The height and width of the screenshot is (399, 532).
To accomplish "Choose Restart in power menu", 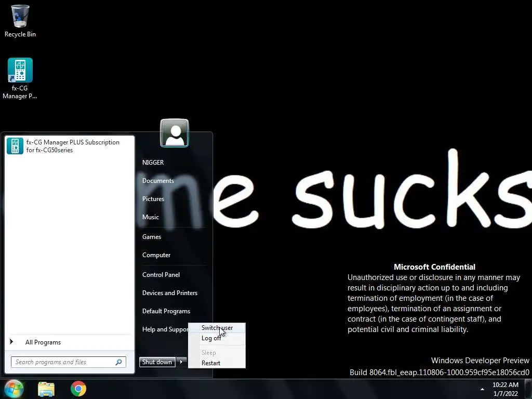I will (x=217, y=363).
